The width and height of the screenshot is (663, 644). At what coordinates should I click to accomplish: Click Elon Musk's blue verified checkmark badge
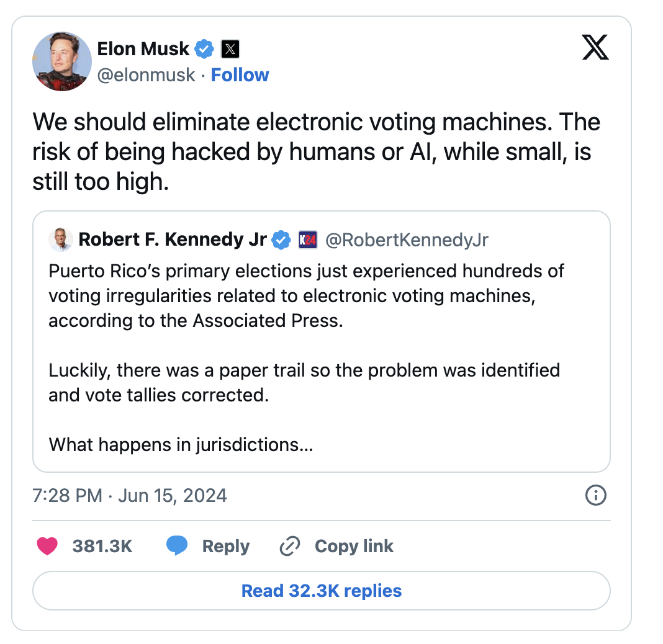click(x=205, y=48)
